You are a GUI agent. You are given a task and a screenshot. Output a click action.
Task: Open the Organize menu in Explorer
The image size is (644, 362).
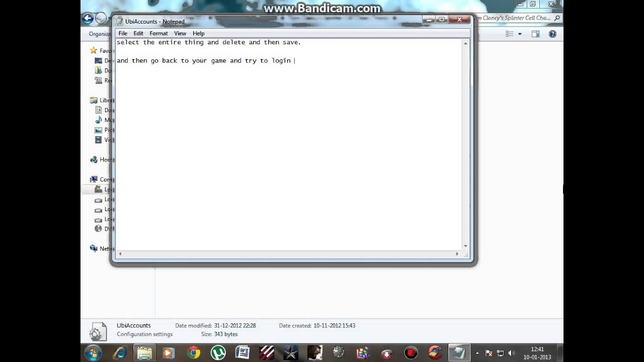100,34
